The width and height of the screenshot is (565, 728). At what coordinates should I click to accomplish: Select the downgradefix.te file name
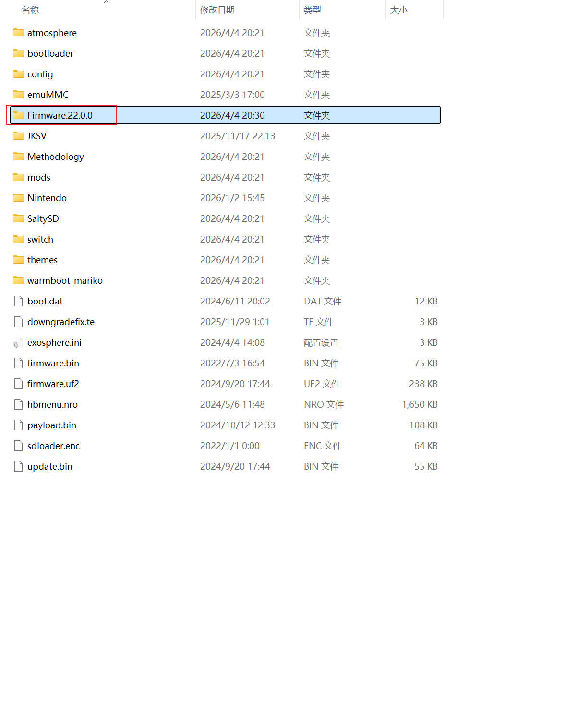coord(61,322)
